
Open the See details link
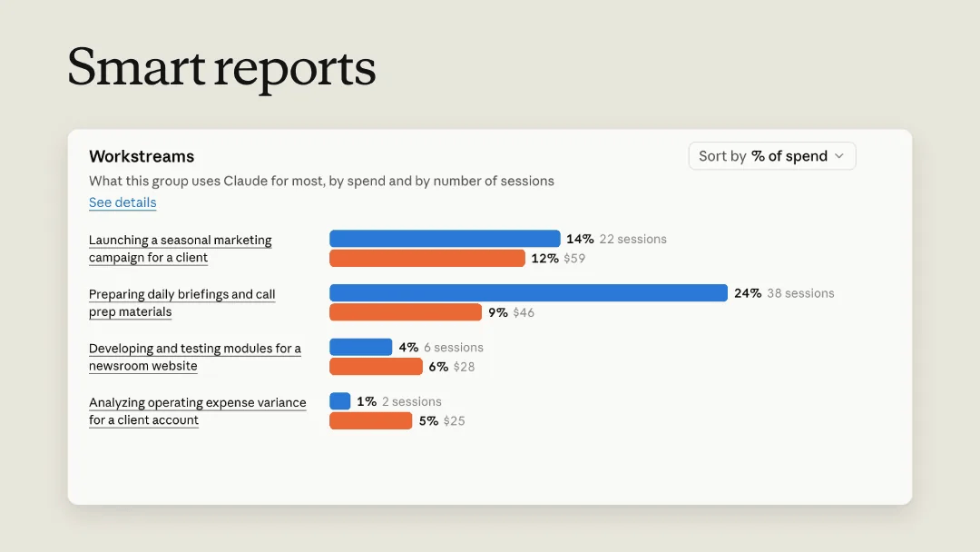pos(122,202)
